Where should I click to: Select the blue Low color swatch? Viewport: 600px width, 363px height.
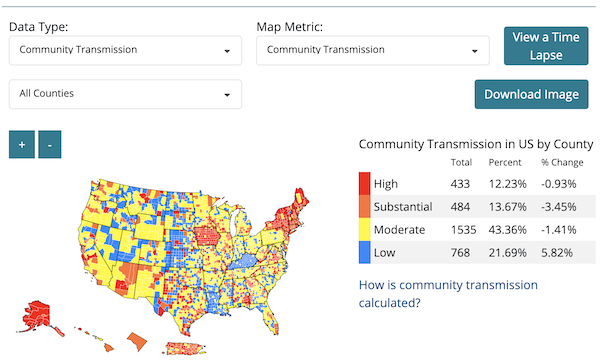pos(364,252)
